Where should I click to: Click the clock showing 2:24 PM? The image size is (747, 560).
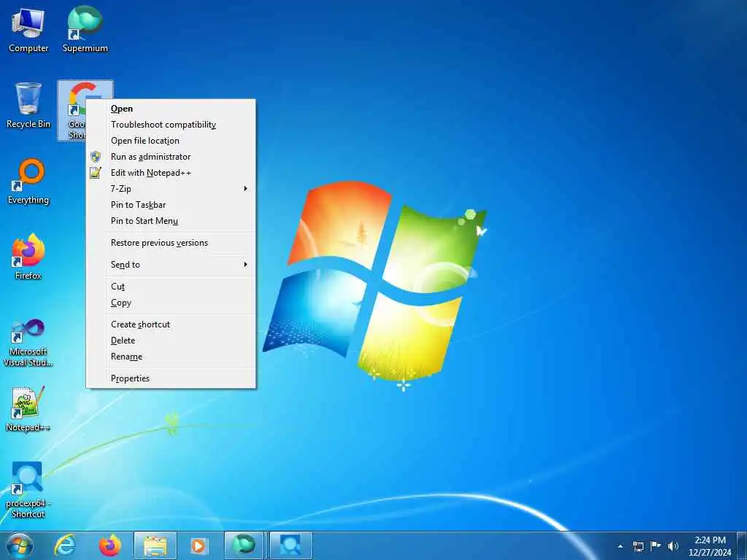709,546
